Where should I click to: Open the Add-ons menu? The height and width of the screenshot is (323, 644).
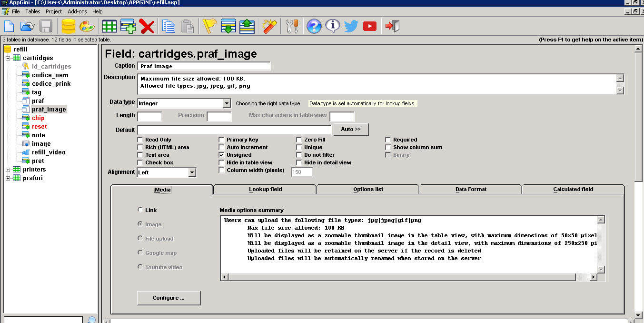click(78, 11)
